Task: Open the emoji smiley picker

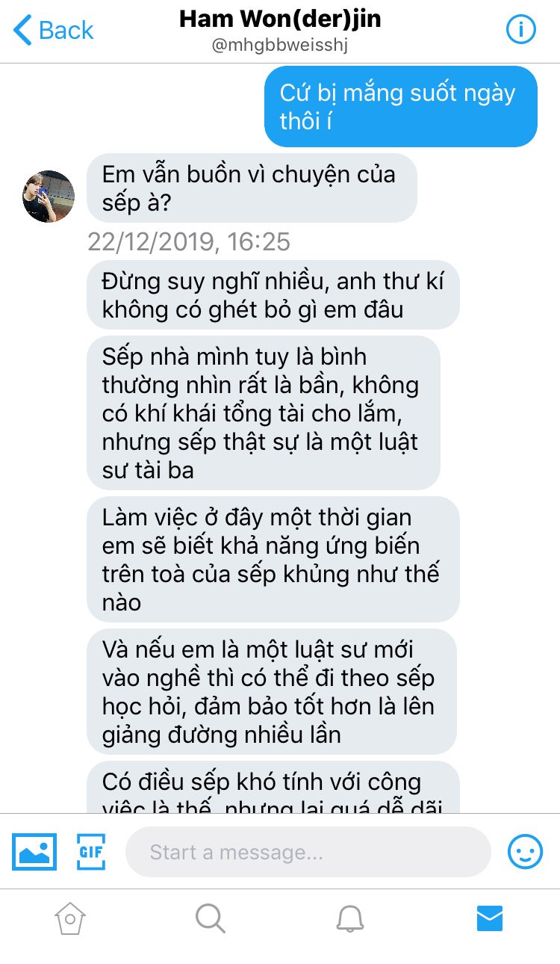Action: (525, 851)
